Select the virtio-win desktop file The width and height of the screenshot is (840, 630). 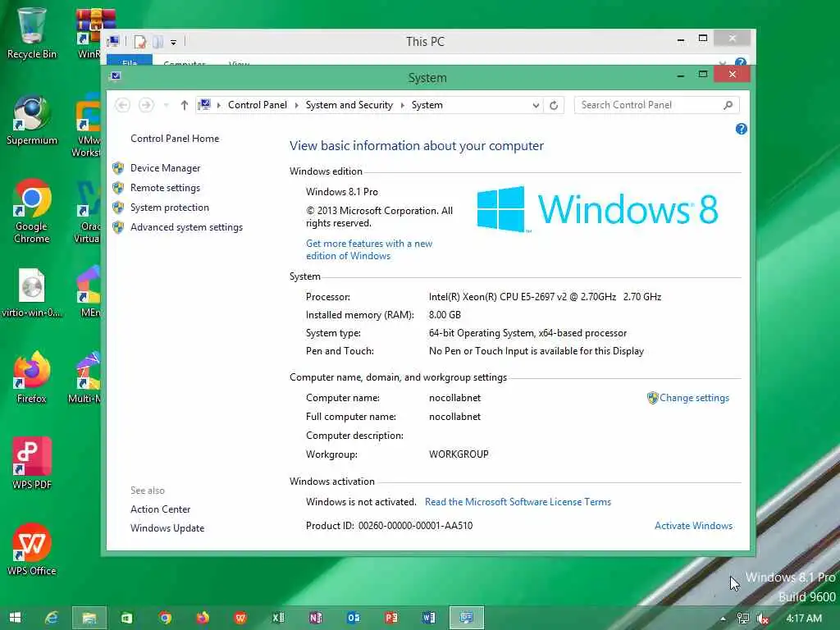32,293
